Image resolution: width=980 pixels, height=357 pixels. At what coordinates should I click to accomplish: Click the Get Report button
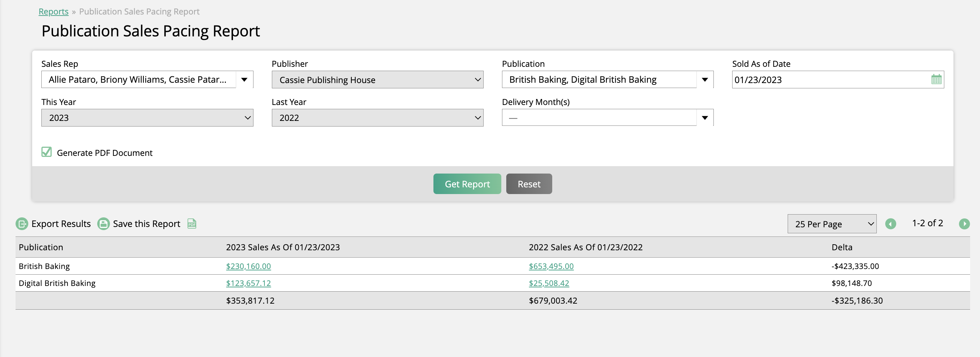point(467,184)
